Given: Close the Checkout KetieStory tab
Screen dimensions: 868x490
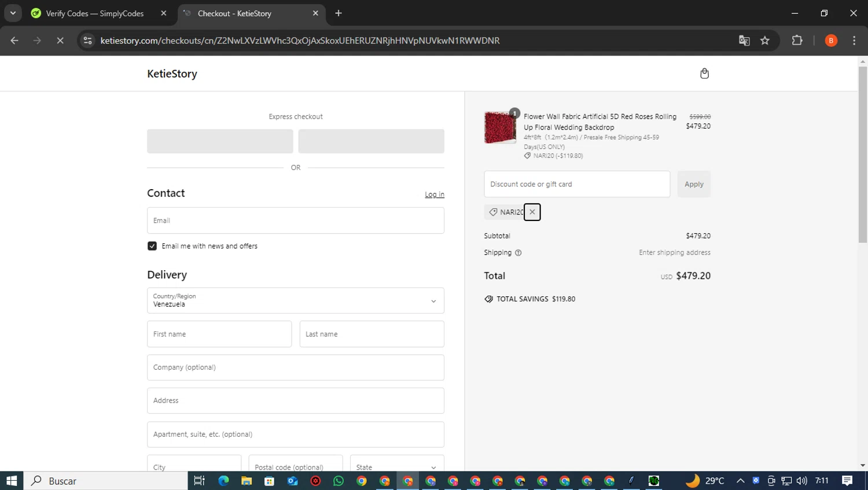Looking at the screenshot, I should click(315, 13).
